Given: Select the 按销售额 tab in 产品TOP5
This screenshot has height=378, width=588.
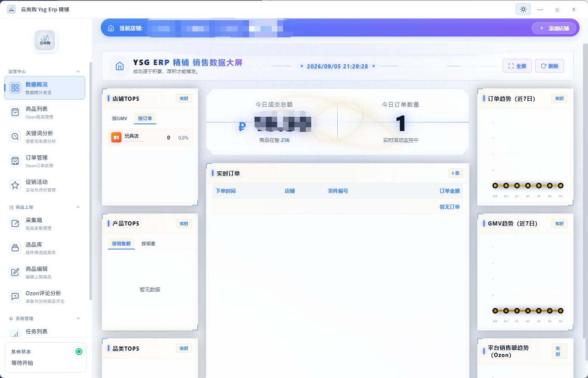Looking at the screenshot, I should pos(121,244).
